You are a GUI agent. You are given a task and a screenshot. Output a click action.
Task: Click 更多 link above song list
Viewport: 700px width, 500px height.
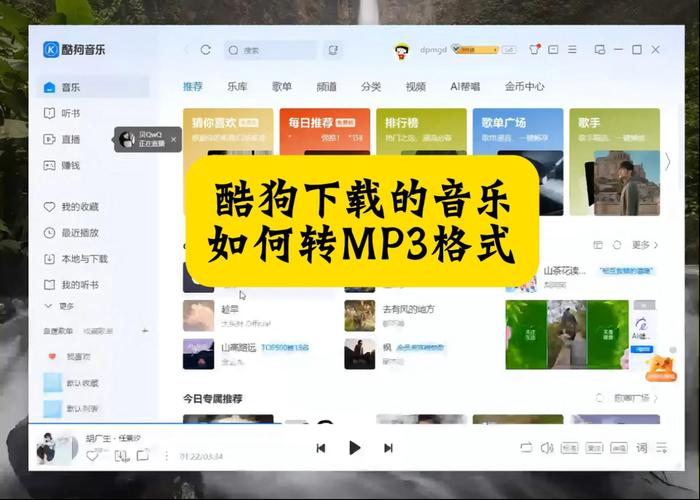[645, 245]
